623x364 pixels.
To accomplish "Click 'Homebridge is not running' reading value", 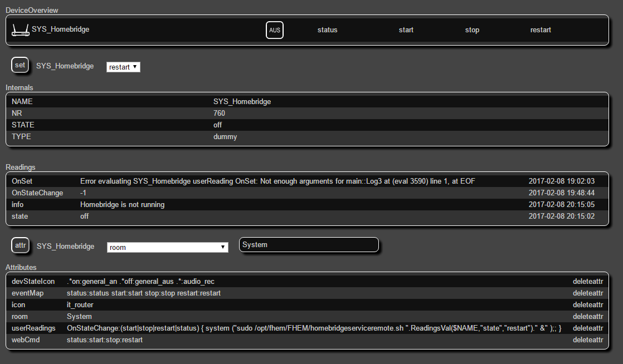I will [123, 204].
